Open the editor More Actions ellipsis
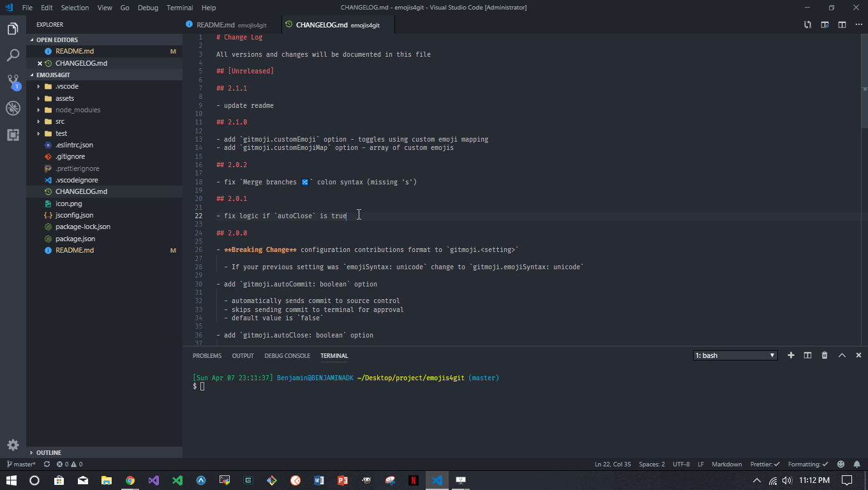Viewport: 868px width, 490px height. 858,25
